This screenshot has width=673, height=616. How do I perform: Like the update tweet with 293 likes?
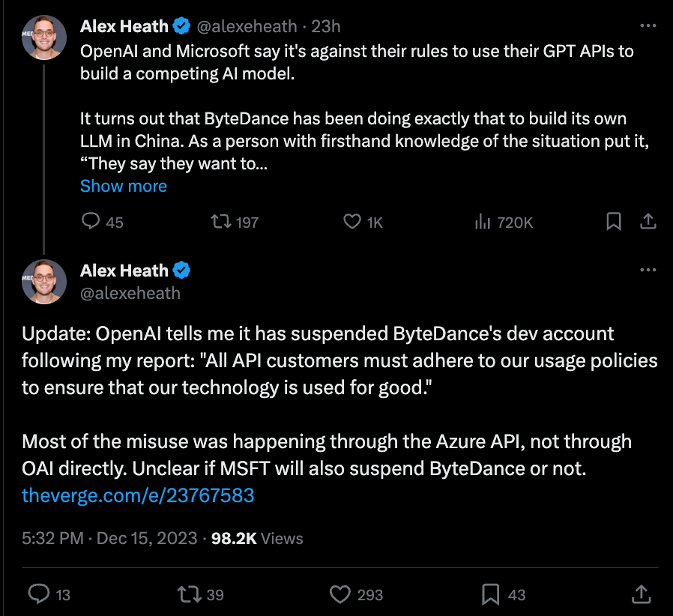341,594
